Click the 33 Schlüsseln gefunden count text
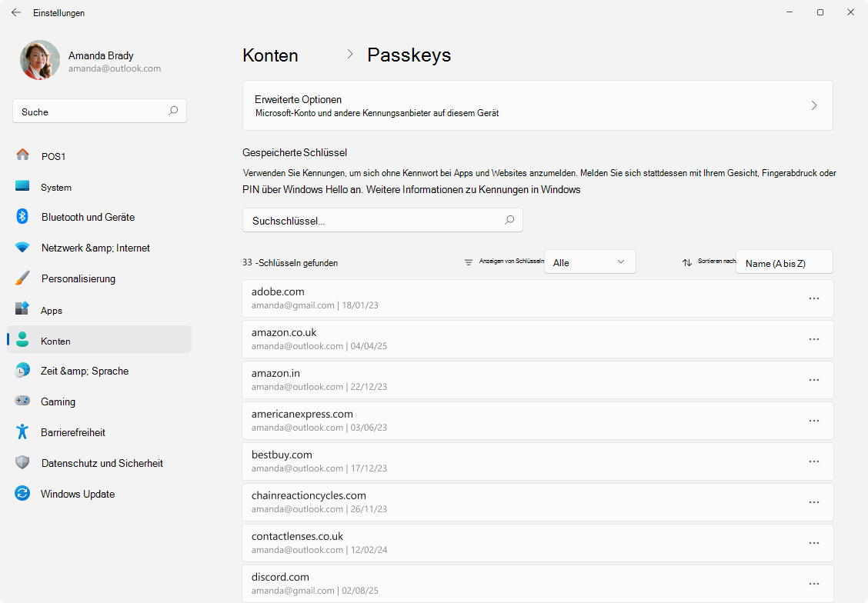868x603 pixels. (x=290, y=263)
